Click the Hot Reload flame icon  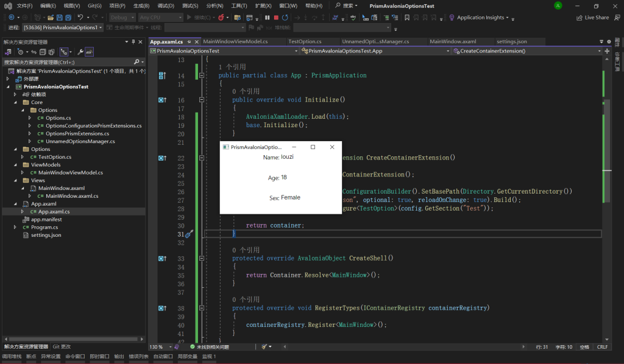coord(220,18)
